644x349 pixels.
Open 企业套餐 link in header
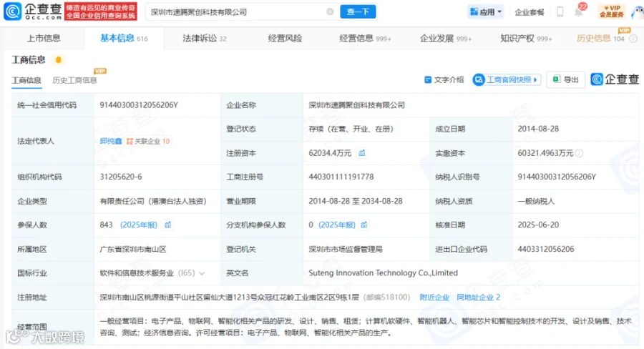click(529, 12)
